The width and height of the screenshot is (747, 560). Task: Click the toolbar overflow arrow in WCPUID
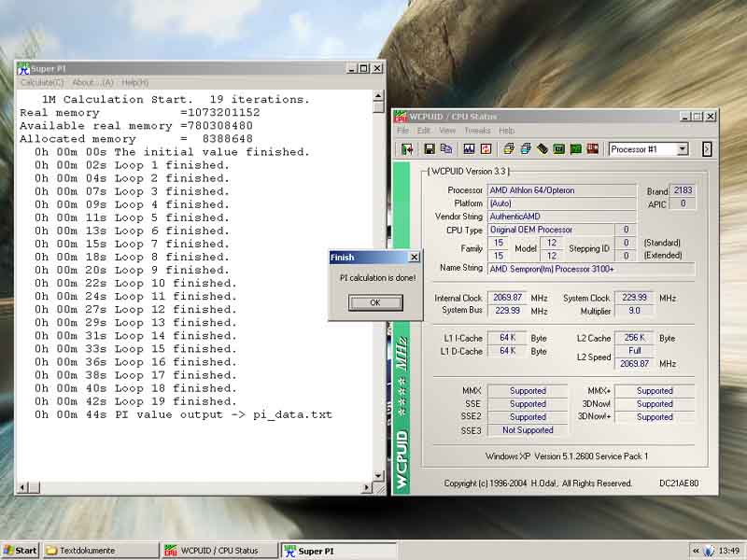pyautogui.click(x=707, y=149)
